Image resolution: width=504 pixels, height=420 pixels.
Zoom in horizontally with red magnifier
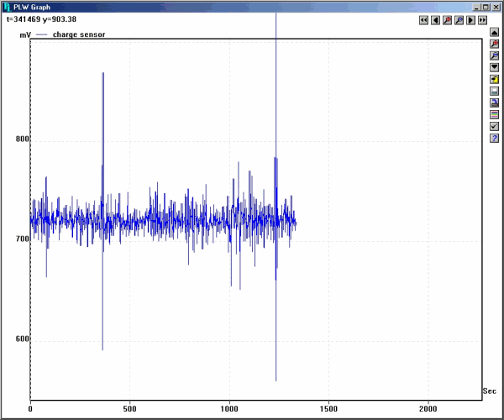447,19
